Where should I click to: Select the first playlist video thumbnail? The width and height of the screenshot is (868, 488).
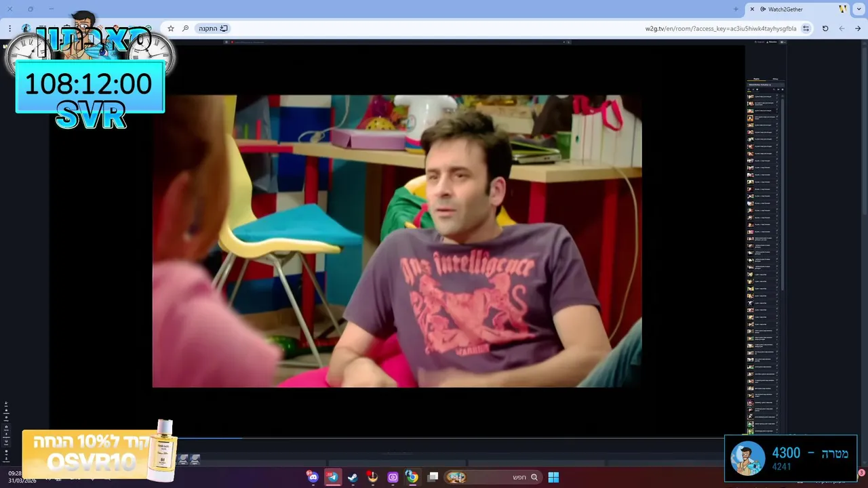point(751,96)
